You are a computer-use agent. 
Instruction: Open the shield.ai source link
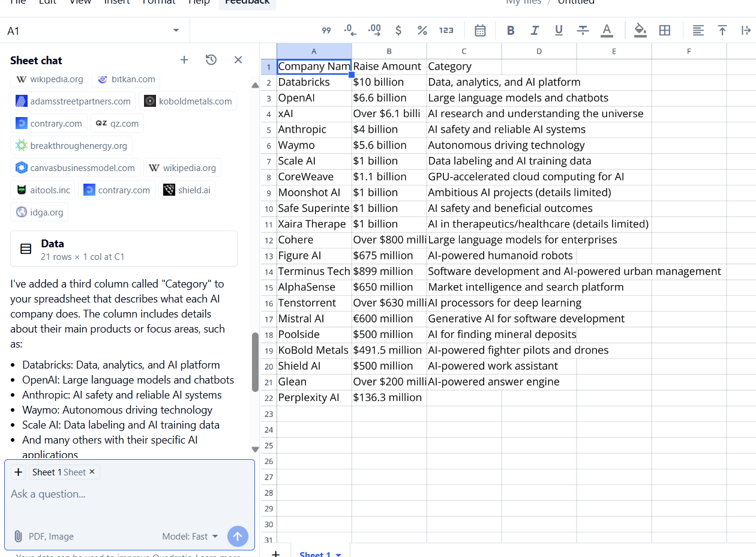coord(187,190)
